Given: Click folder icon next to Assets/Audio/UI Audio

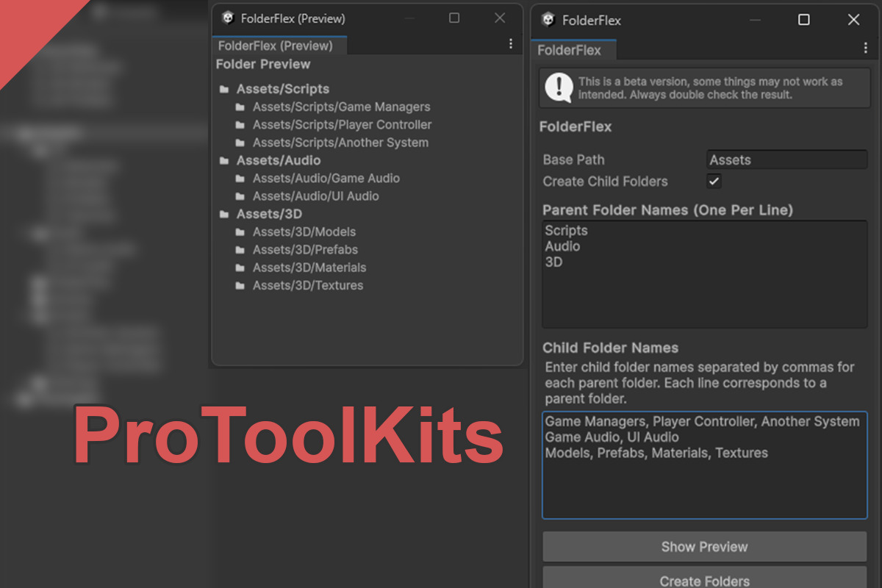Looking at the screenshot, I should [x=240, y=196].
